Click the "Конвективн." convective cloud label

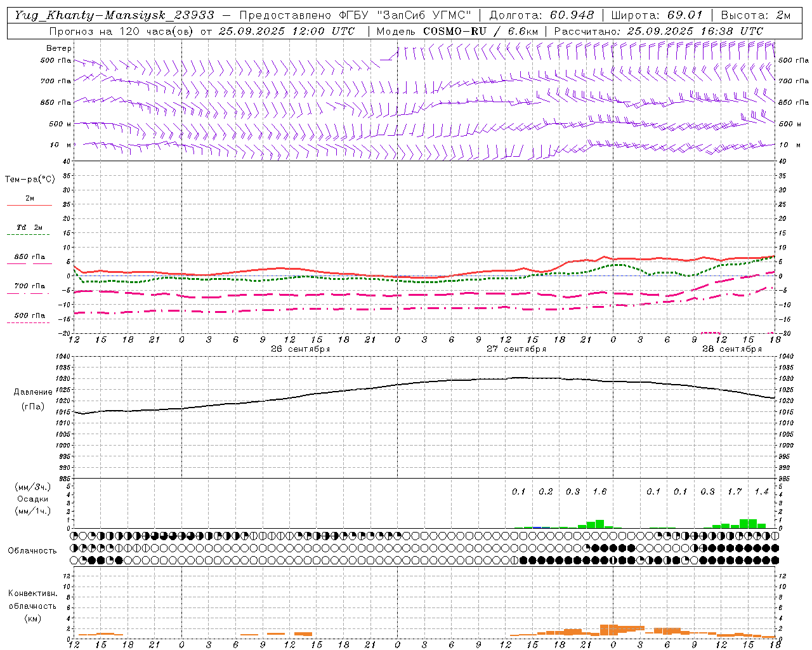coord(32,594)
